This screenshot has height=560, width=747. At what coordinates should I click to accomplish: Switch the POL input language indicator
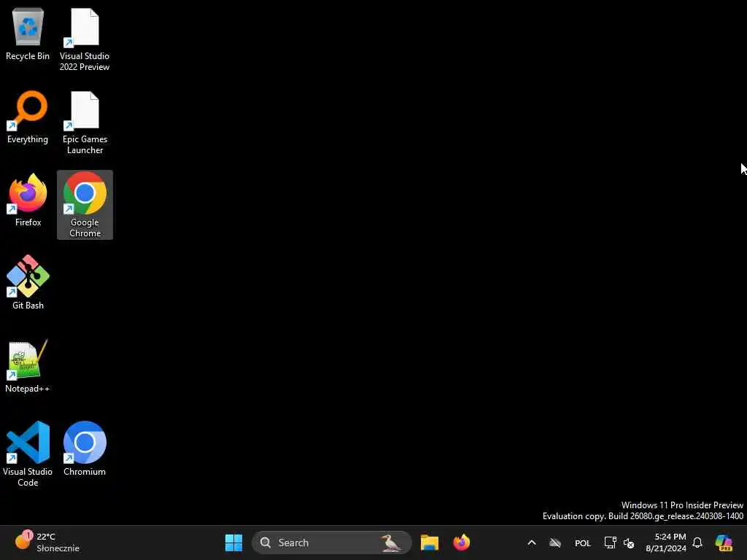pyautogui.click(x=583, y=542)
